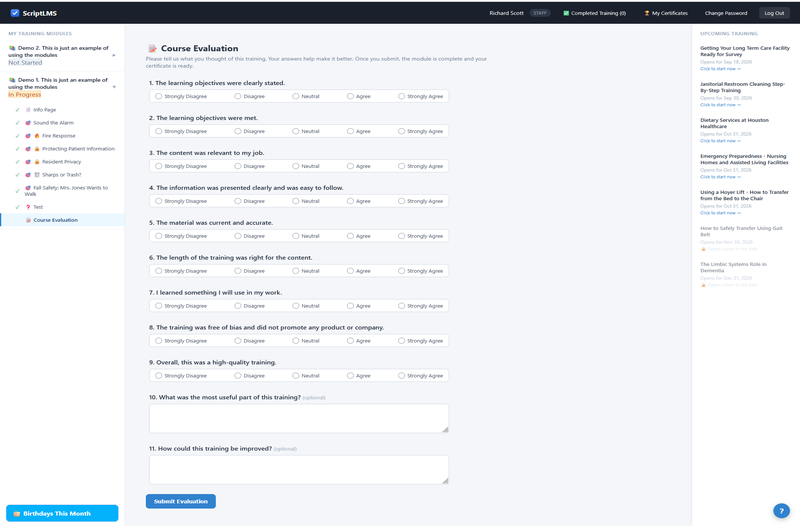This screenshot has width=800, height=526.
Task: Click the cake icon in Birthdays This Month
Action: [17, 514]
